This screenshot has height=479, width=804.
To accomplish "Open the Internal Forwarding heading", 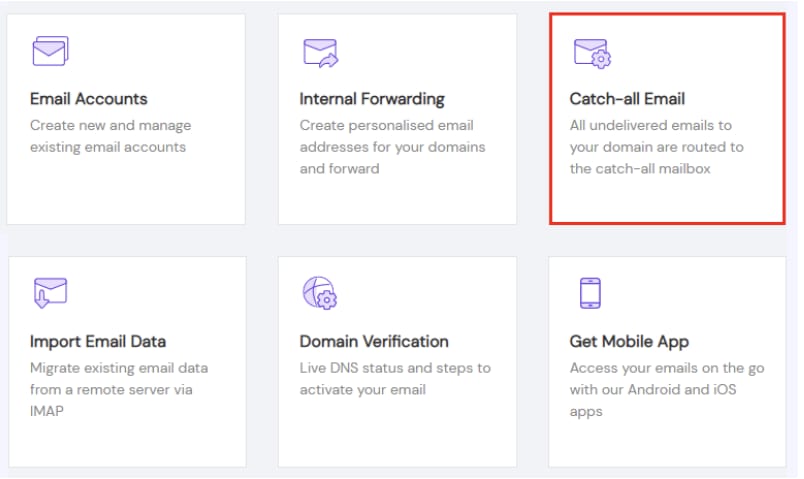I will (x=372, y=99).
